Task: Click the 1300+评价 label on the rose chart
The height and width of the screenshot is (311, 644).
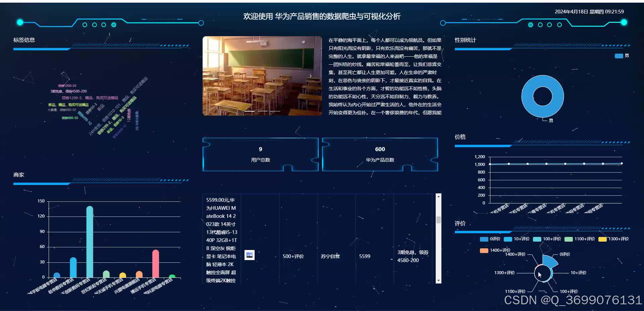Action: click(x=504, y=273)
